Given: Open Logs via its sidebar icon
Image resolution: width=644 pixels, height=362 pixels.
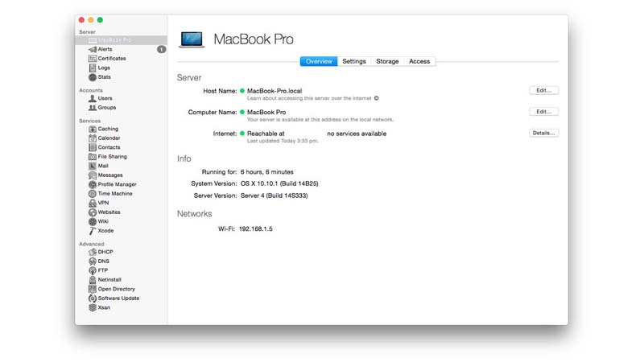Looking at the screenshot, I should coord(93,68).
